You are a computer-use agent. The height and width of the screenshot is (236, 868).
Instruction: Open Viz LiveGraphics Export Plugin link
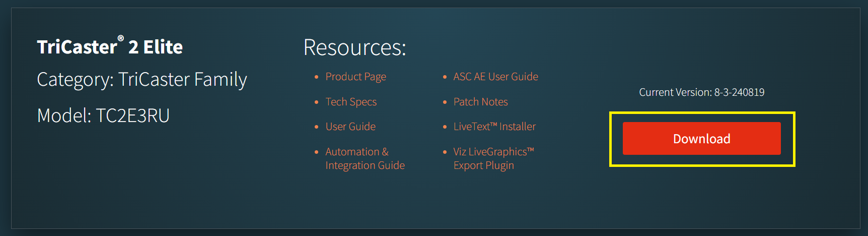(x=493, y=158)
